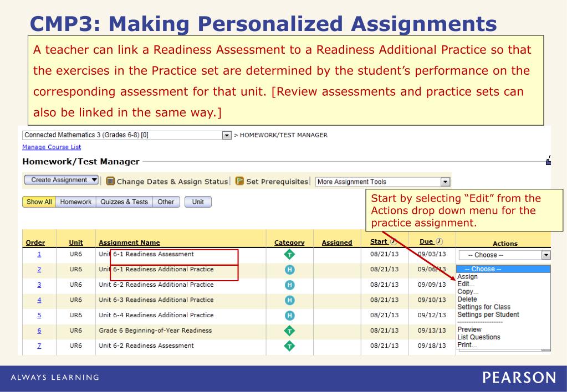
Task: Click the clock icon next to Due header
Action: (x=439, y=242)
